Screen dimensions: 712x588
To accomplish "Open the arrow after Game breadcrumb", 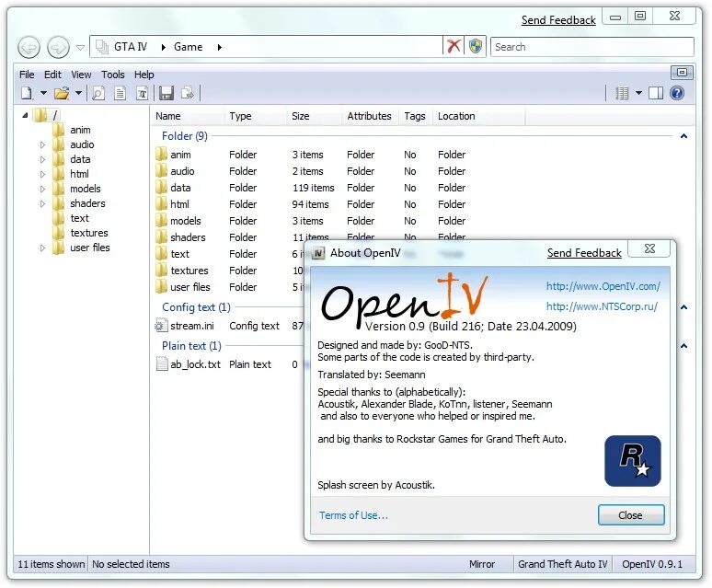I will pyautogui.click(x=219, y=47).
